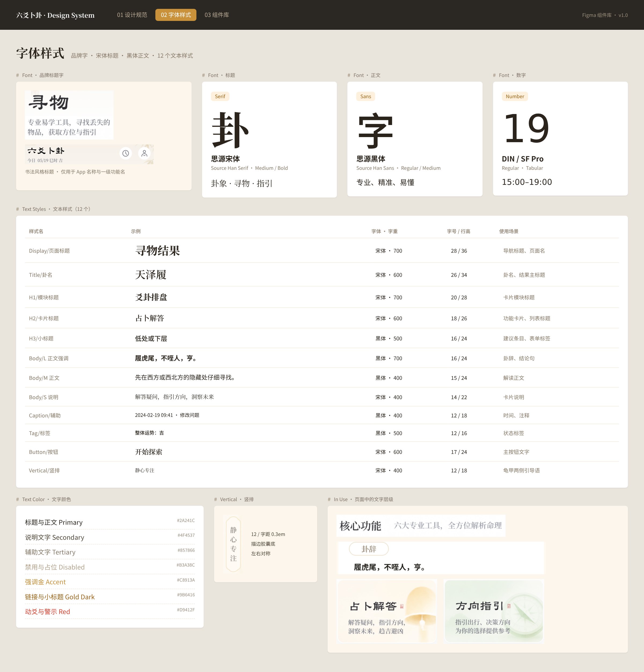Click the 整体运势：吉 tag sample

(x=149, y=433)
